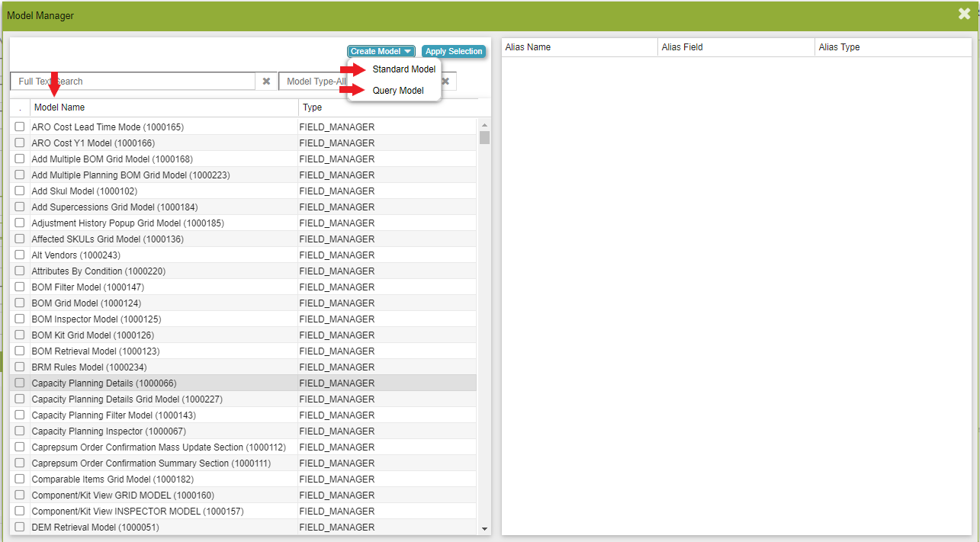980x542 pixels.
Task: Check the ARO Cost Lead Time Mode checkbox
Action: [20, 127]
